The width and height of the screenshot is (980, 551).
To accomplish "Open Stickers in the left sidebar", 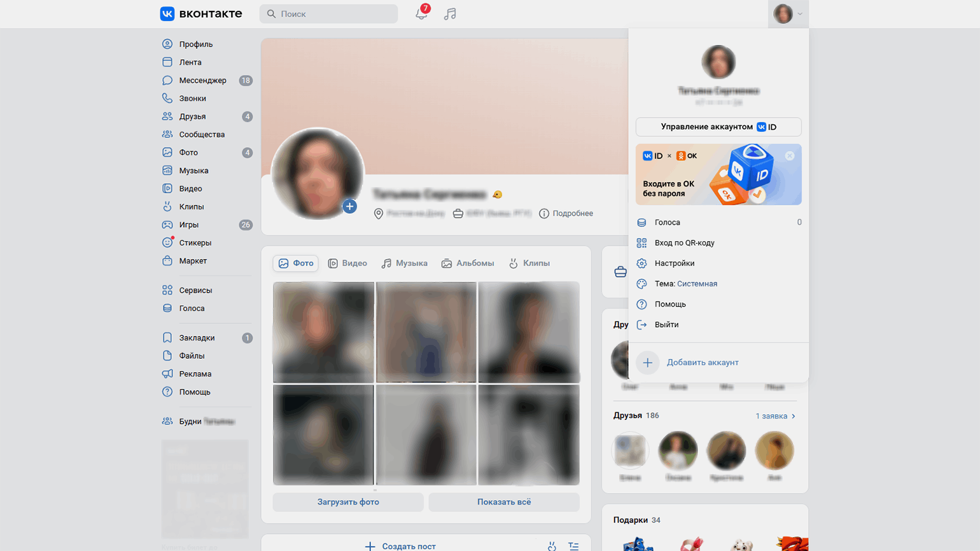I will tap(195, 243).
